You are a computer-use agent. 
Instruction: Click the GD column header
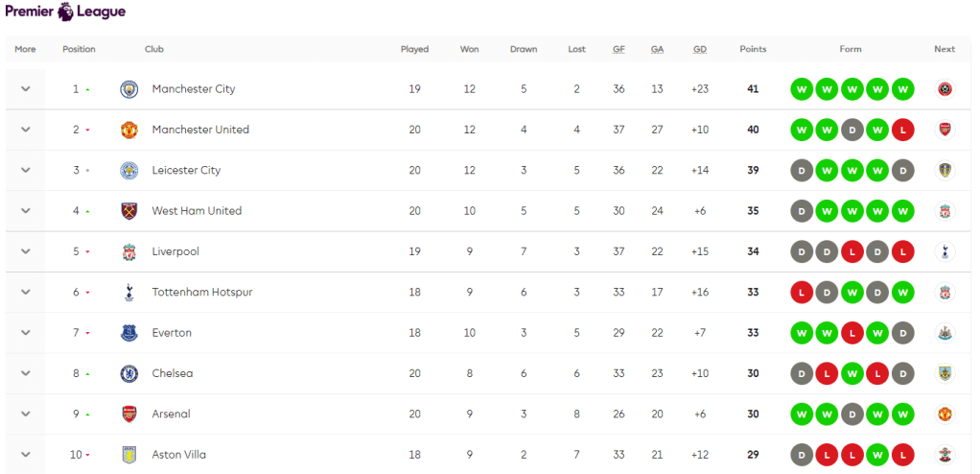click(x=700, y=49)
